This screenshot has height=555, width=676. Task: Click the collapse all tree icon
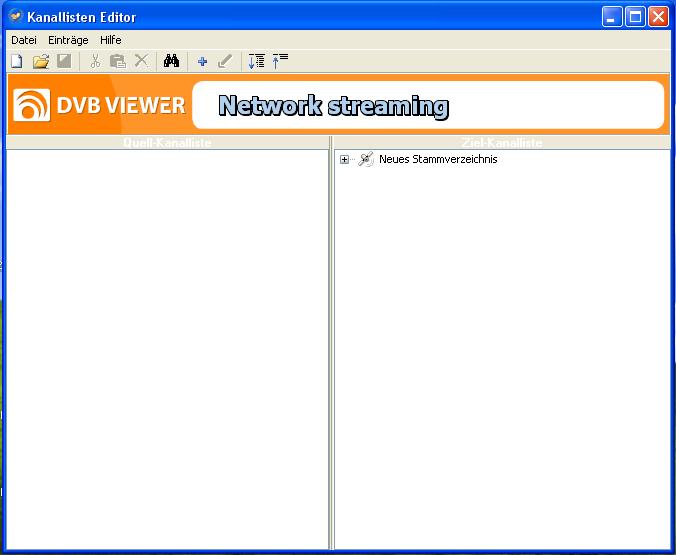click(x=280, y=61)
